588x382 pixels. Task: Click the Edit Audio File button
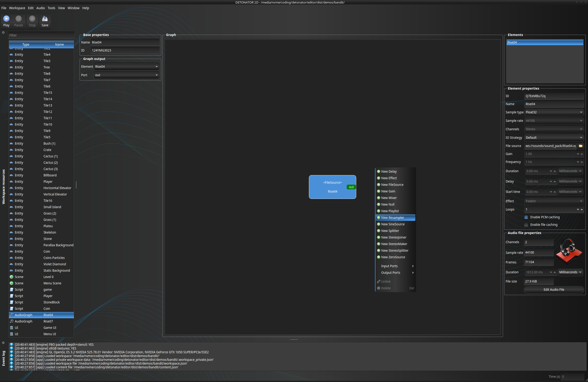point(554,290)
